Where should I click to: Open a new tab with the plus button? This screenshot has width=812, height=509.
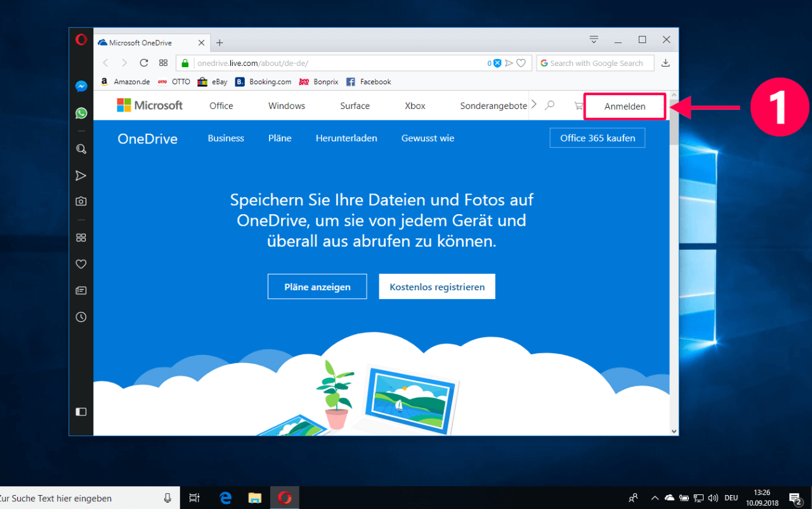[x=219, y=42]
